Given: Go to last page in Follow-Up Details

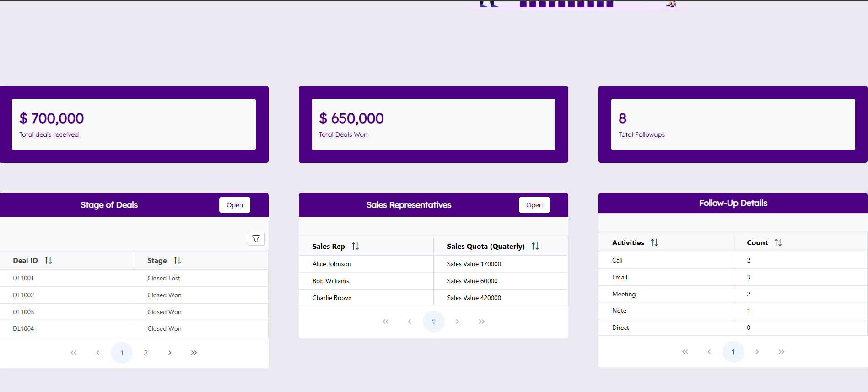Looking at the screenshot, I should (x=782, y=352).
